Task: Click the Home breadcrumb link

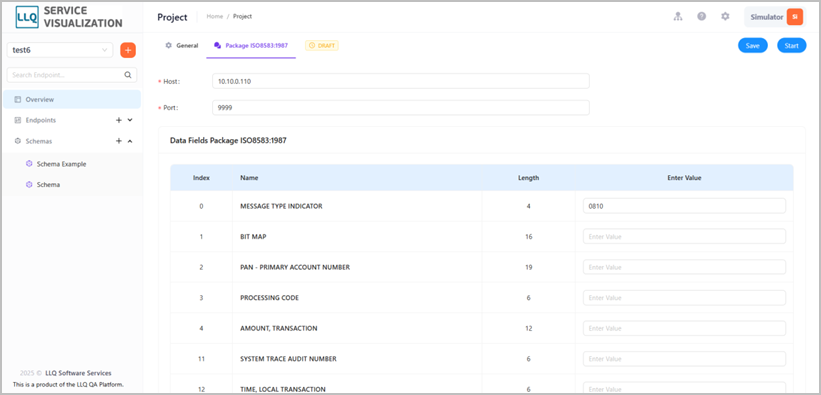Action: point(215,16)
